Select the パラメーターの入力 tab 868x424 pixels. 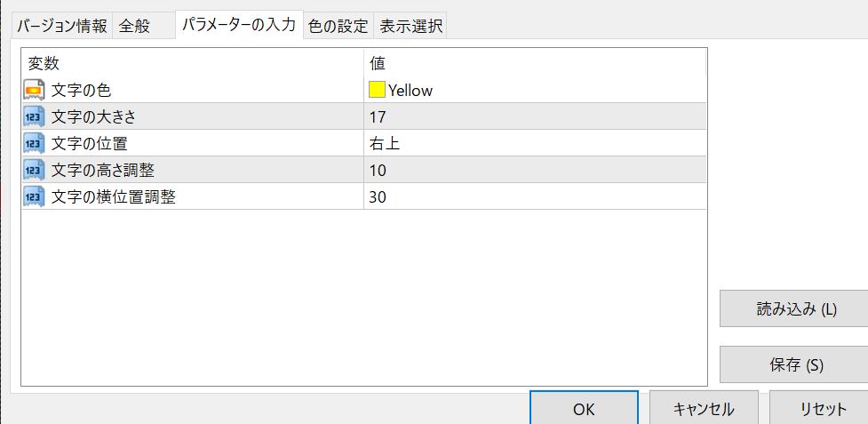[x=238, y=25]
